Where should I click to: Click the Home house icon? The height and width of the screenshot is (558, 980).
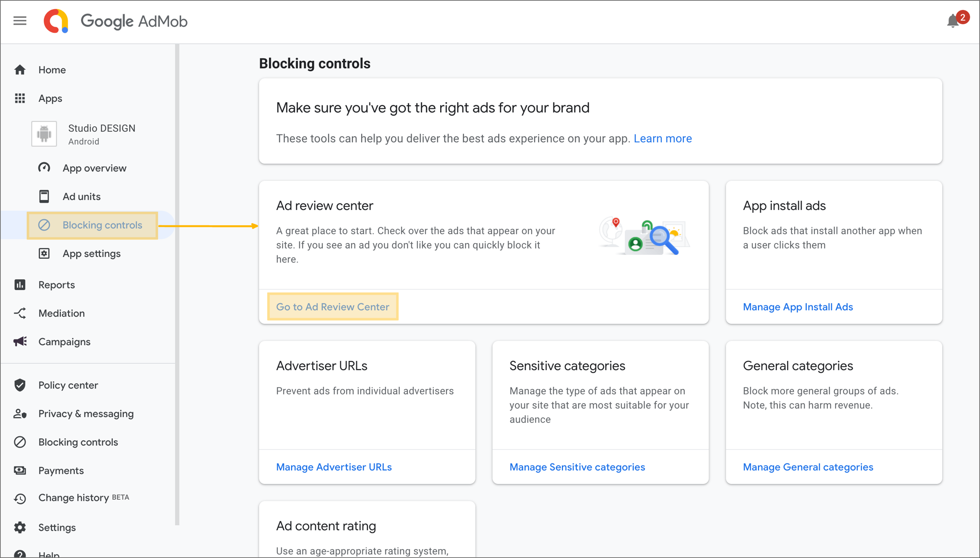20,70
